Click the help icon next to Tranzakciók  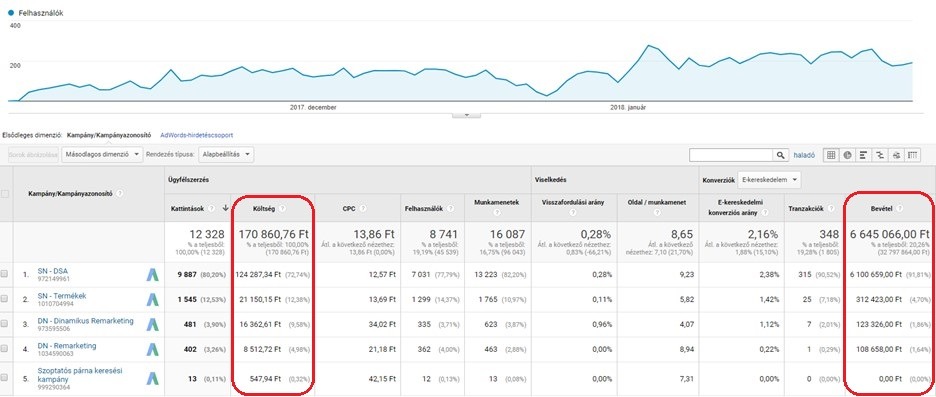pyautogui.click(x=830, y=208)
